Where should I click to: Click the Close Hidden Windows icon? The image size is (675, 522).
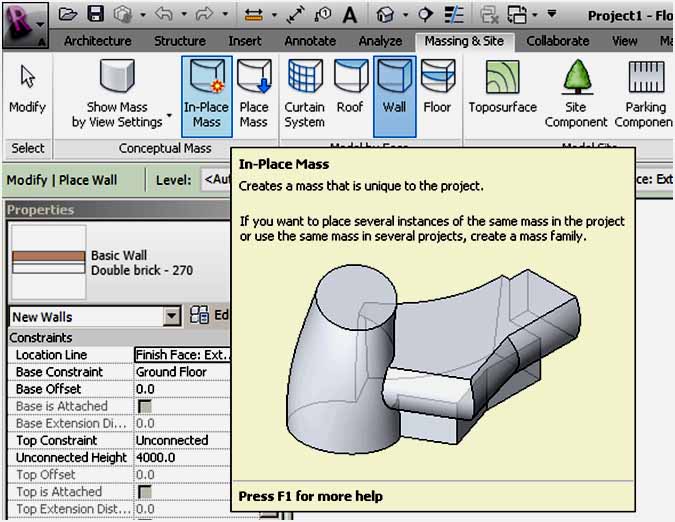pyautogui.click(x=489, y=15)
